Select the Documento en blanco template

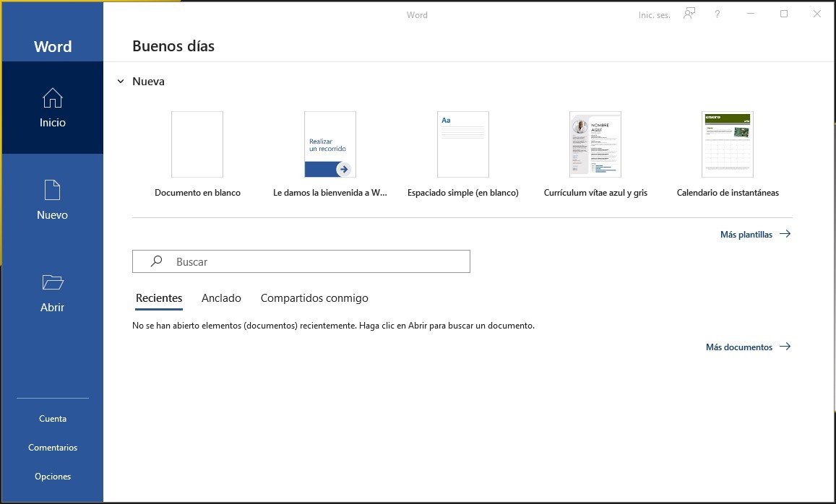coord(197,144)
